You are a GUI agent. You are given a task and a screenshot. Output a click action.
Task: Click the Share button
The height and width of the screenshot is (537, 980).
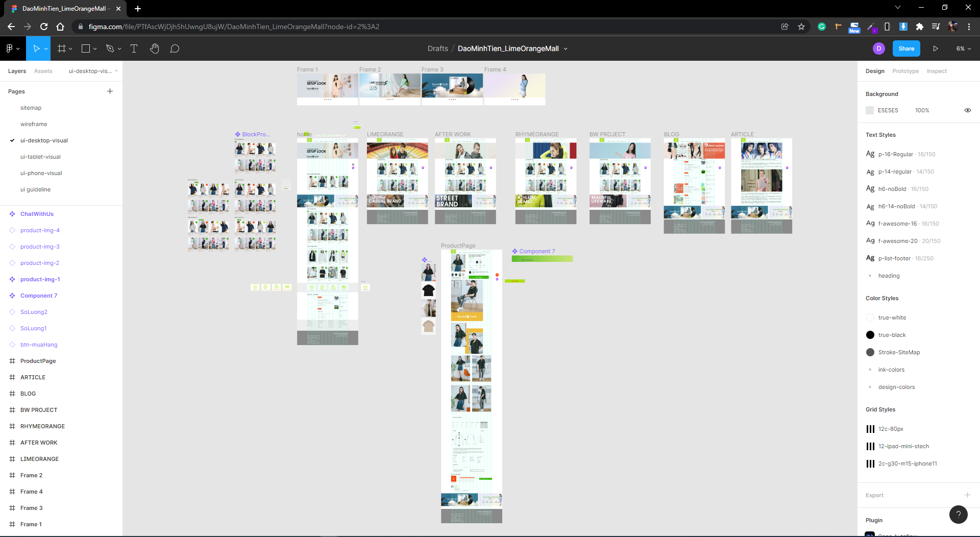tap(906, 48)
